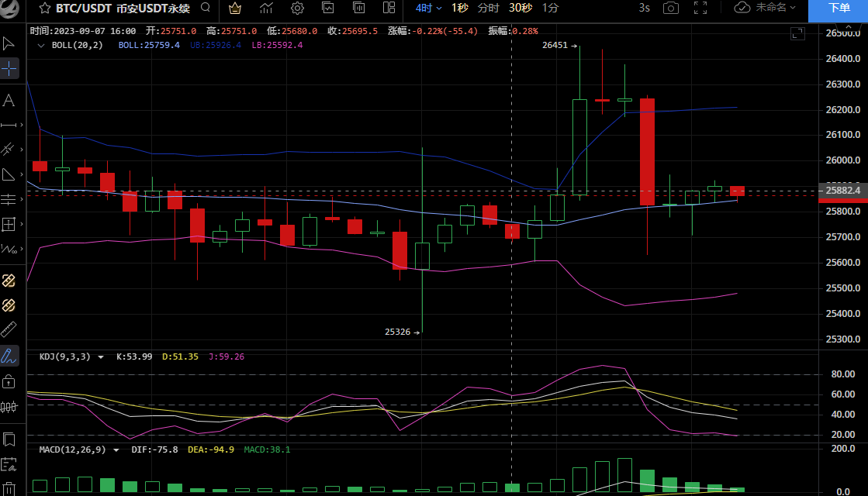868x496 pixels.
Task: Collapse the BOLL indicator with its chevron
Action: [x=41, y=45]
